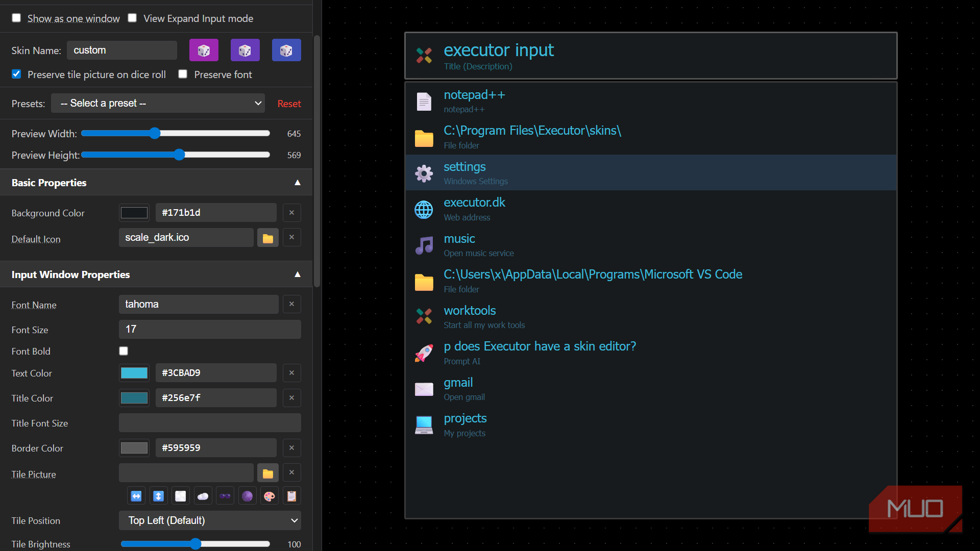Viewport: 980px width, 551px height.
Task: Select the horizontal arrows tile picture option
Action: click(x=136, y=496)
